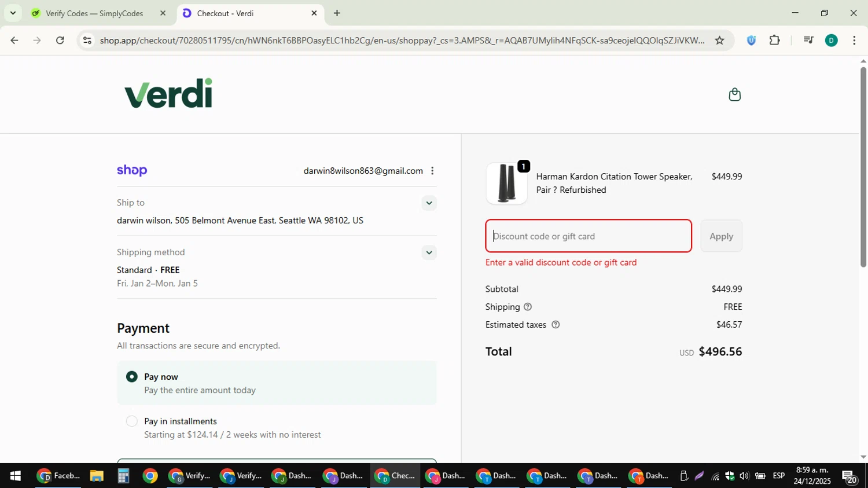The height and width of the screenshot is (488, 868).
Task: Open the tab search dropdown arrow
Action: (13, 13)
